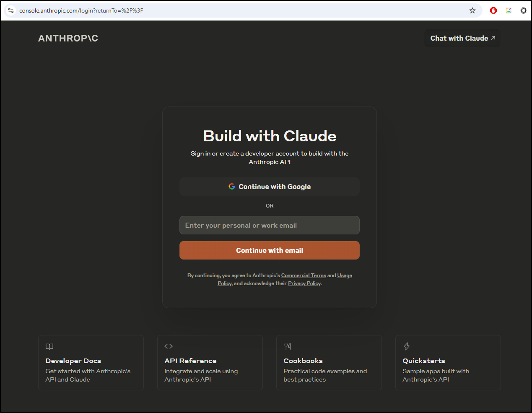Open the black sunburst extension icon
532x413 pixels.
[x=524, y=10]
